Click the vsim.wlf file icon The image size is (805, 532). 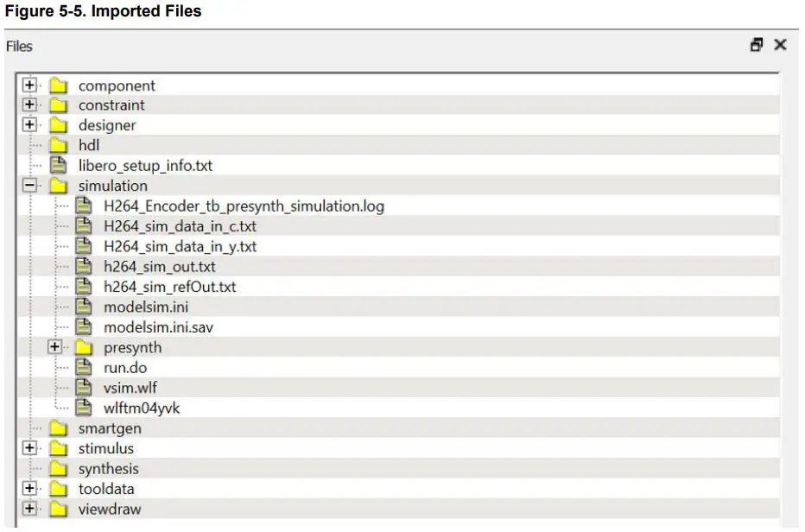click(x=83, y=388)
